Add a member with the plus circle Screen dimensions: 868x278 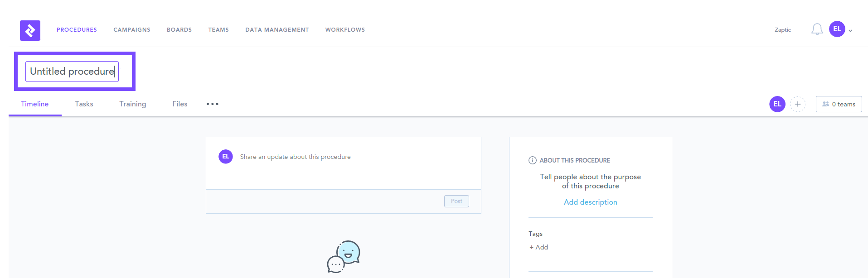click(x=798, y=104)
